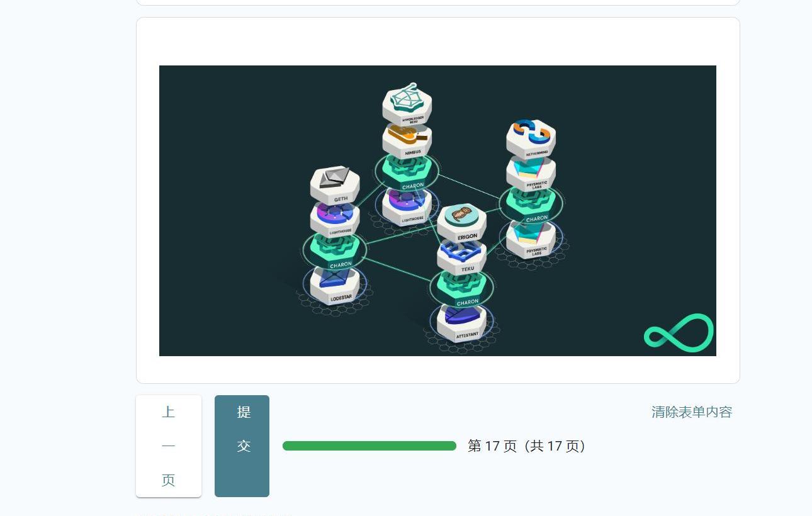Click the 第 17 页 page indicator text
This screenshot has width=812, height=516.
pyautogui.click(x=492, y=446)
